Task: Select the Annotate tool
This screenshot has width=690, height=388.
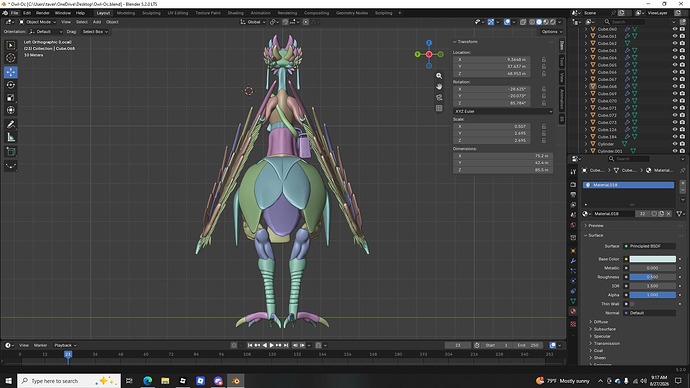Action: click(11, 124)
